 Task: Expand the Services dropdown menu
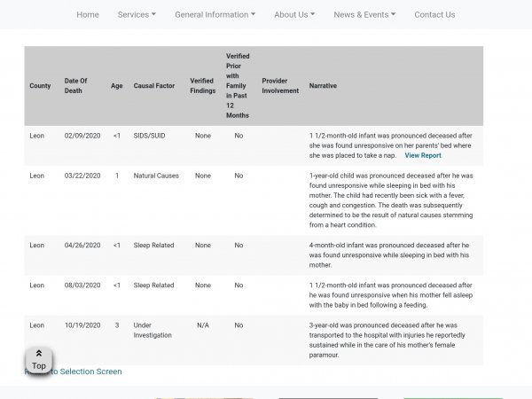pyautogui.click(x=137, y=14)
